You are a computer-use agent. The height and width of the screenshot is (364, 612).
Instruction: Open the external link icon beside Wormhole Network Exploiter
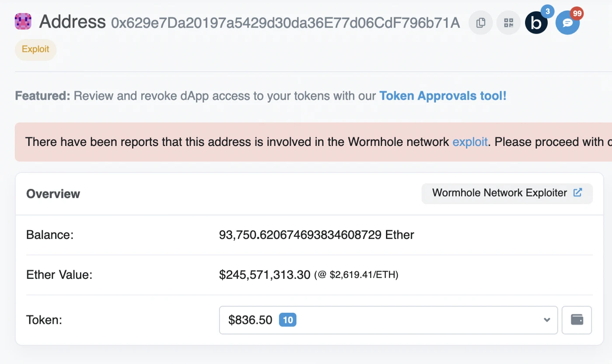point(577,193)
